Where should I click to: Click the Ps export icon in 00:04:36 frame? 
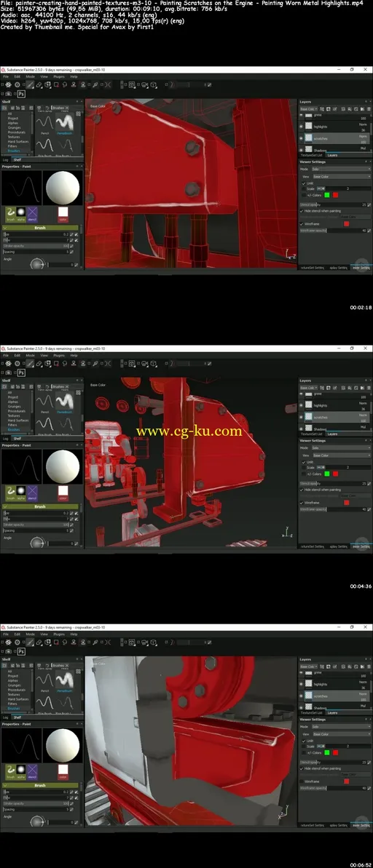[22, 373]
